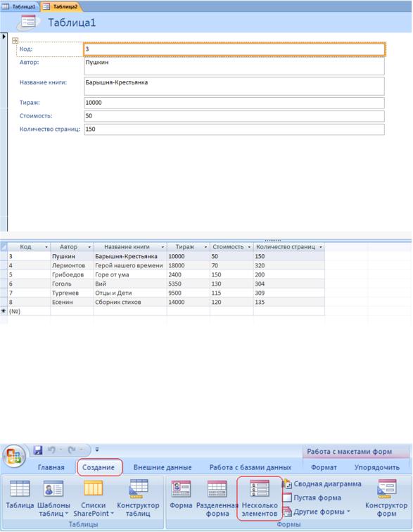Click the Стоимость field with 50
The image size is (413, 532).
click(x=234, y=116)
